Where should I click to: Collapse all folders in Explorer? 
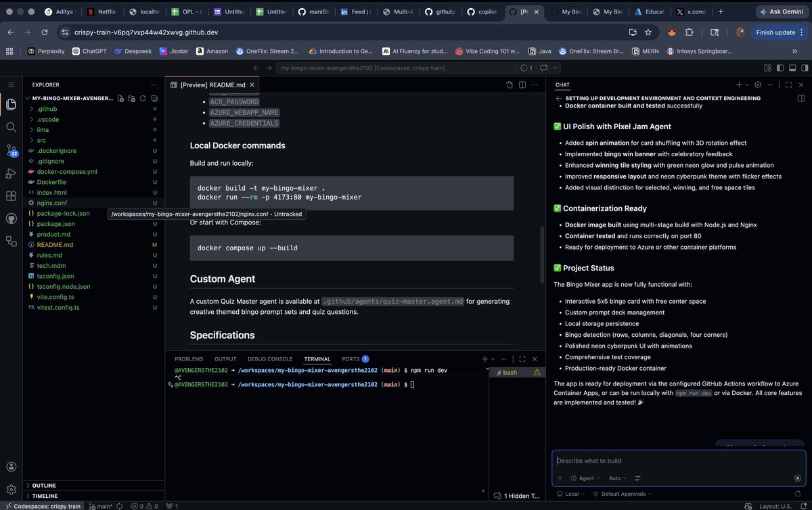154,98
